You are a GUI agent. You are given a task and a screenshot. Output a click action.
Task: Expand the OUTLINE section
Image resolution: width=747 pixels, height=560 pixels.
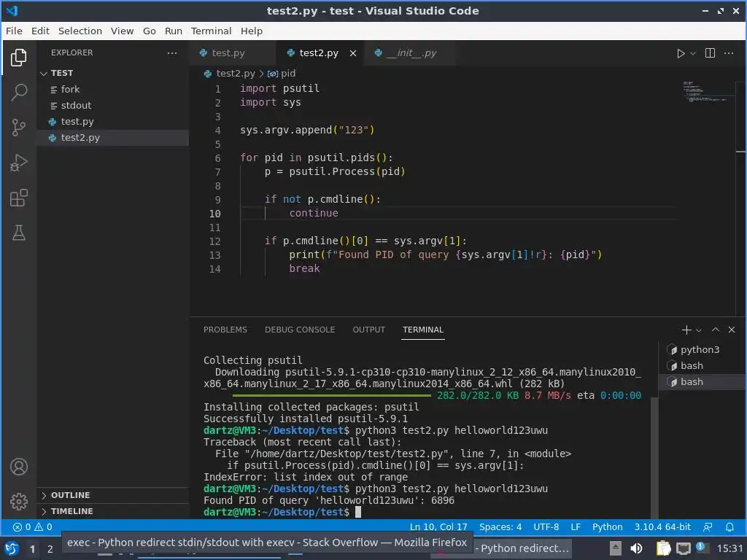tap(113, 495)
